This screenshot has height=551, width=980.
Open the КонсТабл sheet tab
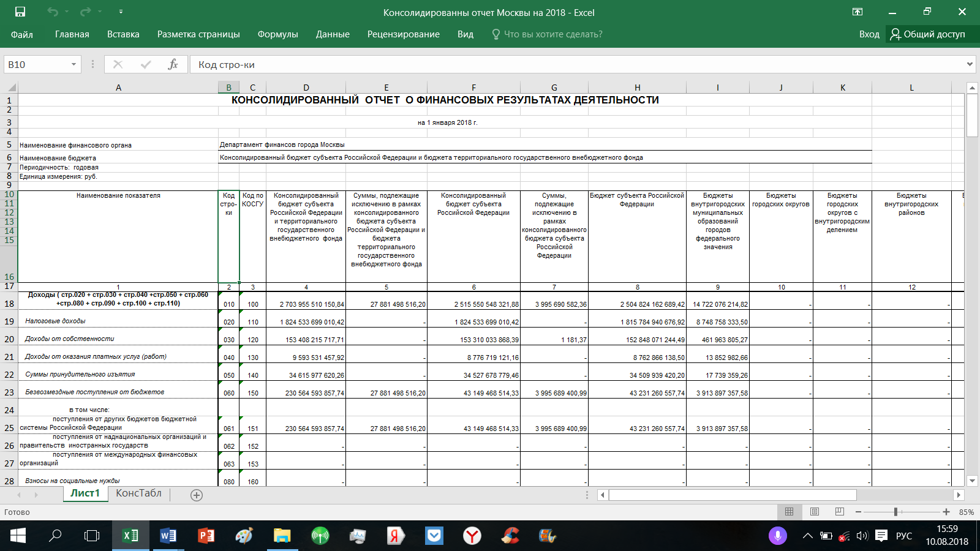click(139, 493)
